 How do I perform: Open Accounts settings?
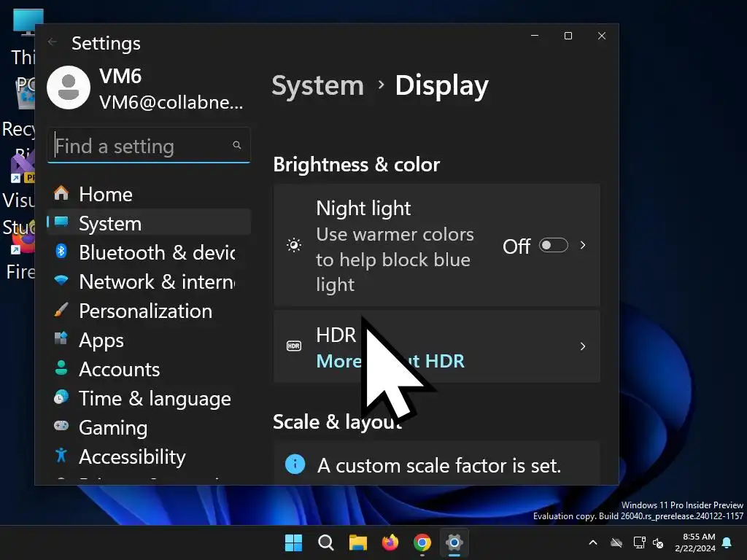point(149,369)
